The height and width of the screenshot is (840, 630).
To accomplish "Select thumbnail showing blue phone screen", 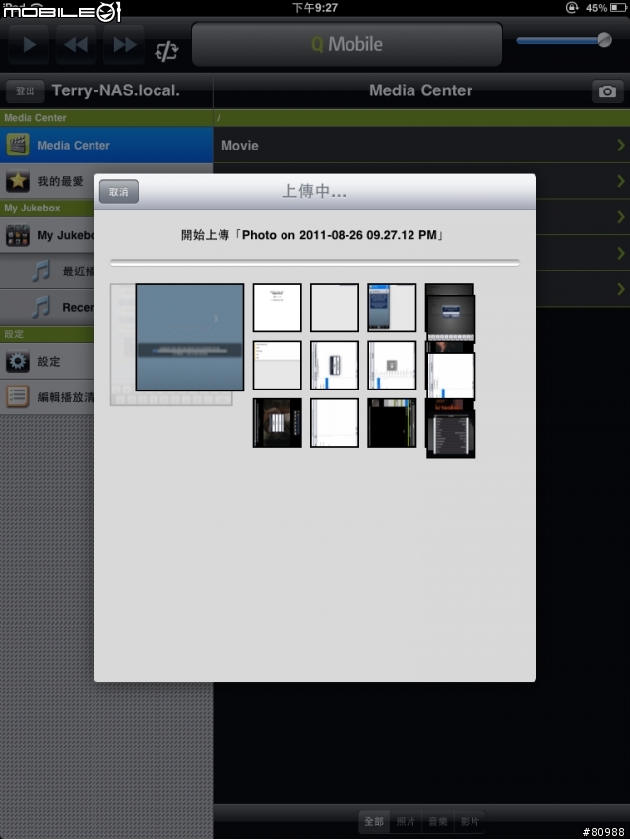I will [x=392, y=308].
